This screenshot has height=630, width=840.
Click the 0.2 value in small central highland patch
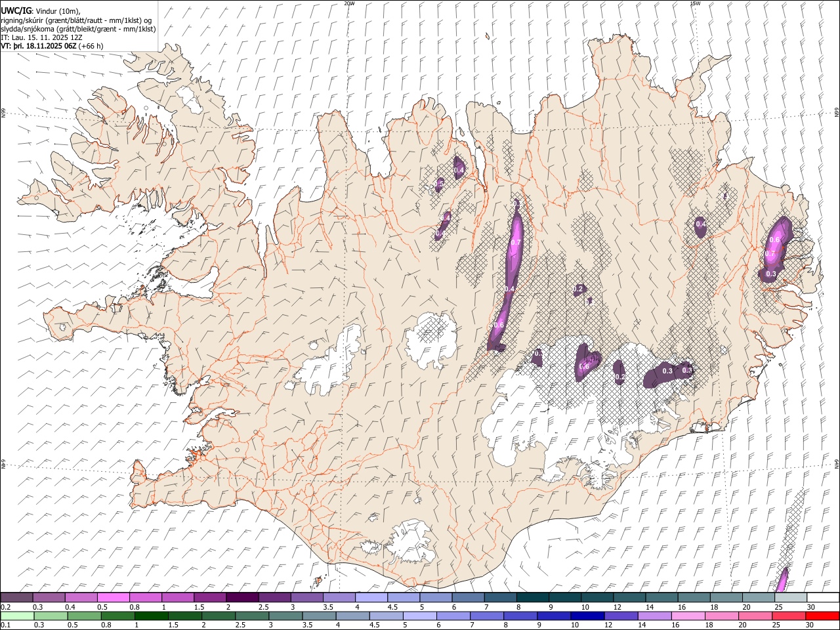point(578,289)
